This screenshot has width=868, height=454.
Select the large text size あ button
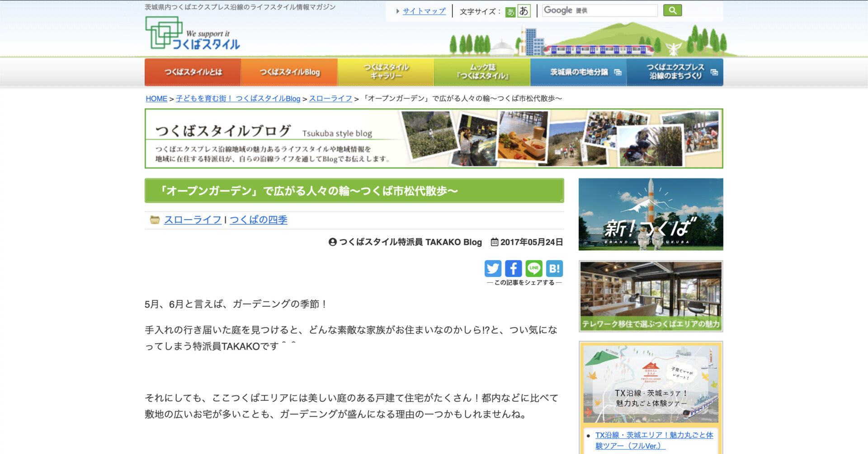coord(524,11)
